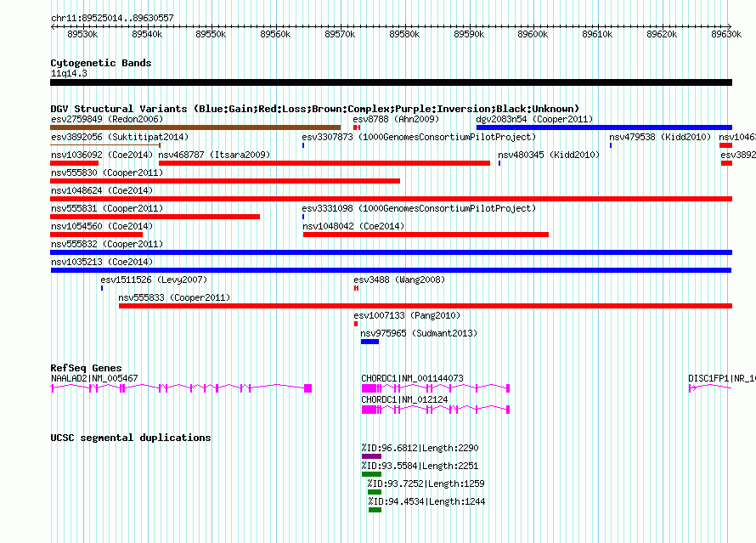Click the nsv975965 (Sudmant2013) blue bar
The width and height of the screenshot is (756, 543).
[370, 342]
